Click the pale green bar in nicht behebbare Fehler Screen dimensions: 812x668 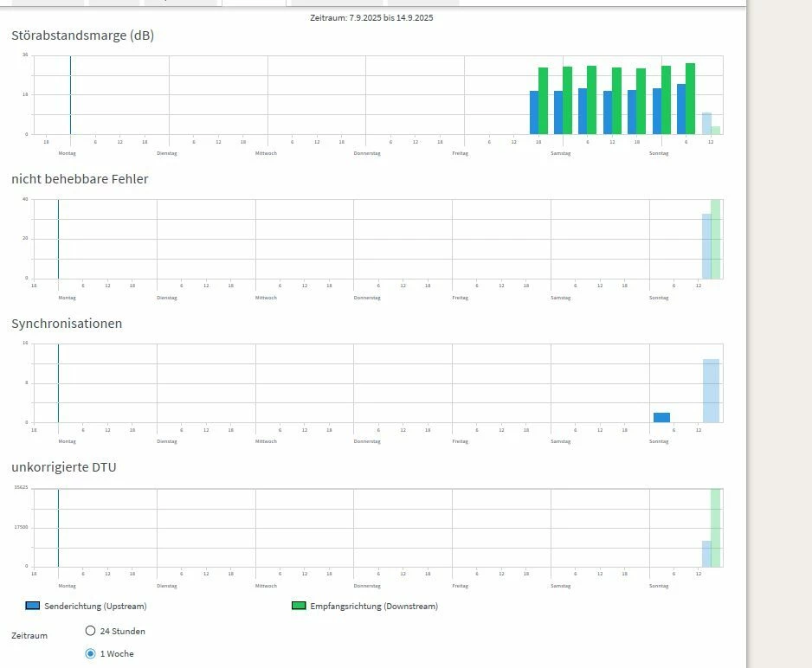(715, 239)
